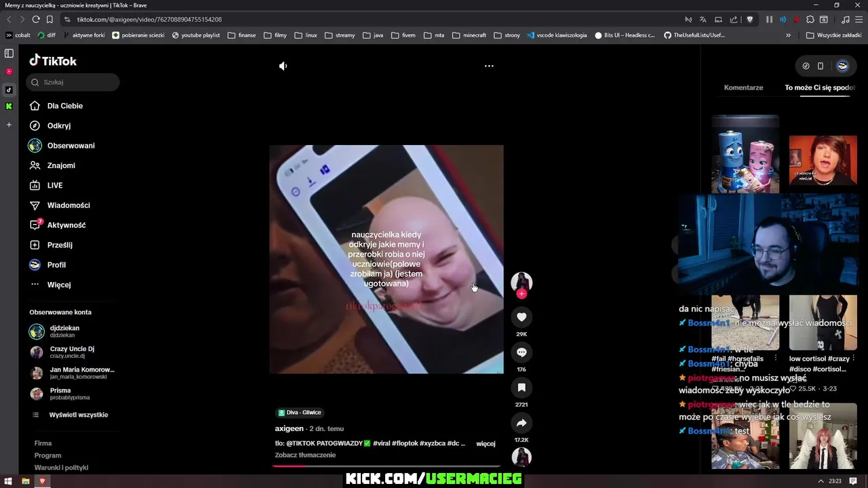Open the battery characters recommended video thumbnail
This screenshot has height=488, width=868.
745,155
